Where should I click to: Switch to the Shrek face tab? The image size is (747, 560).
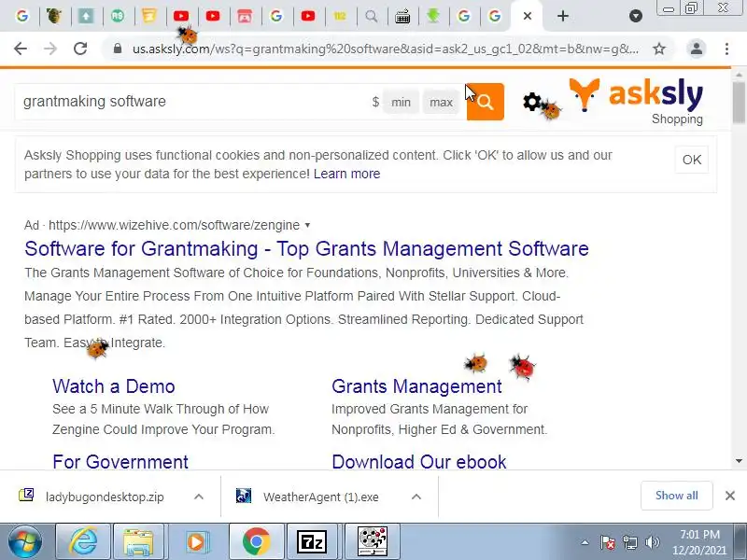54,16
